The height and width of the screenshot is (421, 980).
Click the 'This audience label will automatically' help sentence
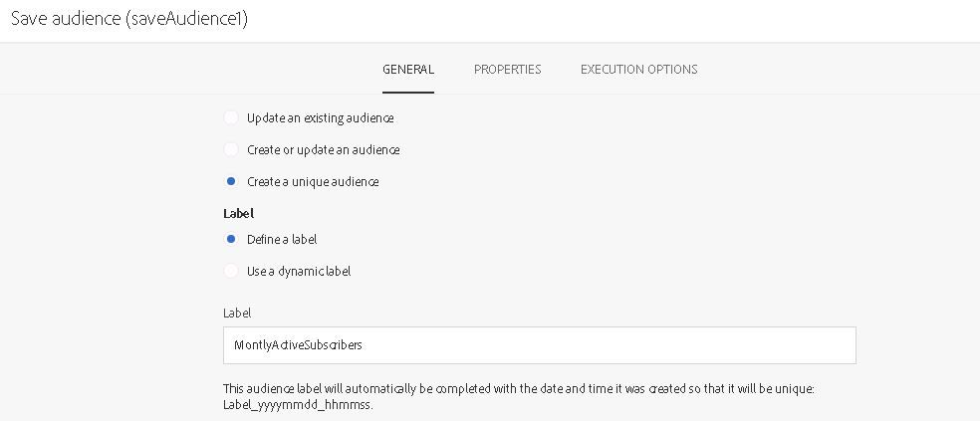pyautogui.click(x=518, y=388)
